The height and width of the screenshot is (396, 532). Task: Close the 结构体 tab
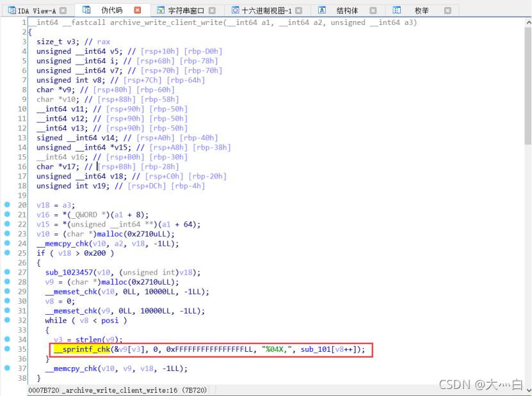373,10
